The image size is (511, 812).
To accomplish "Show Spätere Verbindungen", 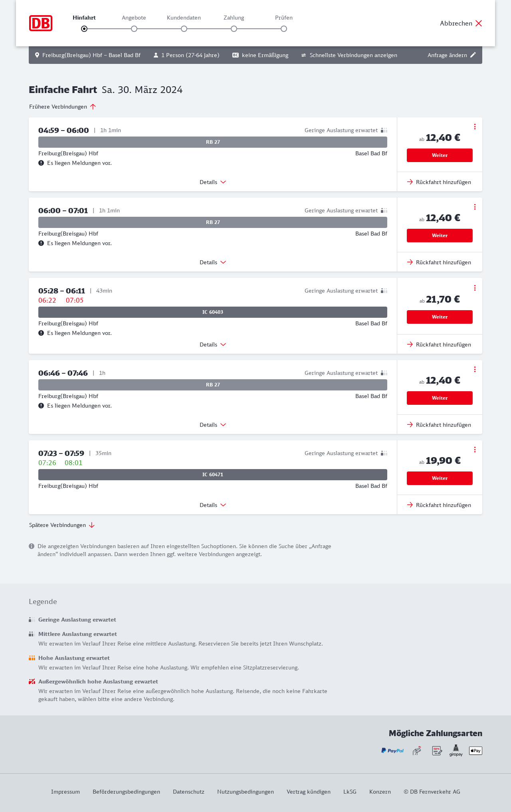I will (62, 525).
